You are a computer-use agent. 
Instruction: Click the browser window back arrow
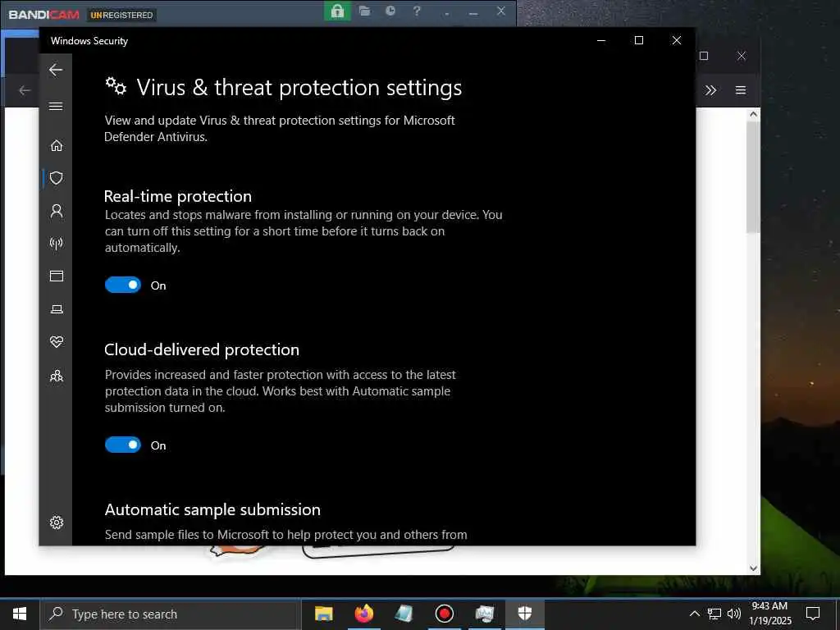[x=25, y=90]
